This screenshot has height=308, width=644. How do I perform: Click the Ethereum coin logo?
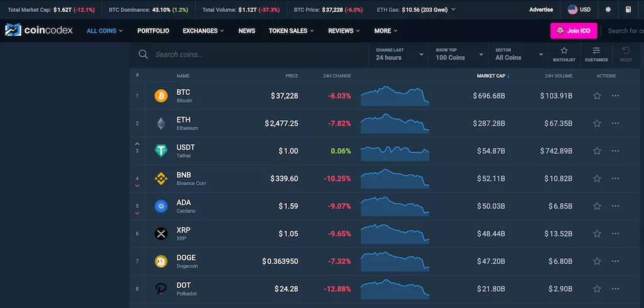coord(161,124)
